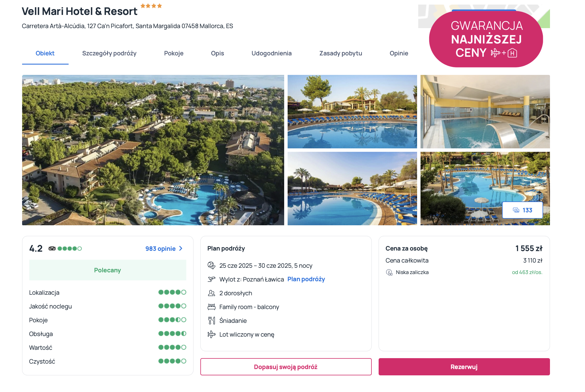Open the Udogodnienia tab
Screen dimensions: 585x392
(272, 53)
